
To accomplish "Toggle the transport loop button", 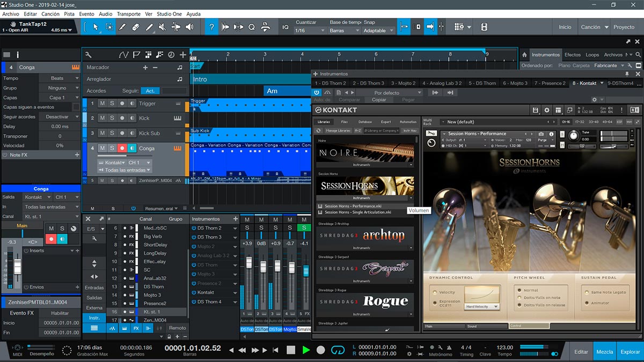I will pos(338,350).
